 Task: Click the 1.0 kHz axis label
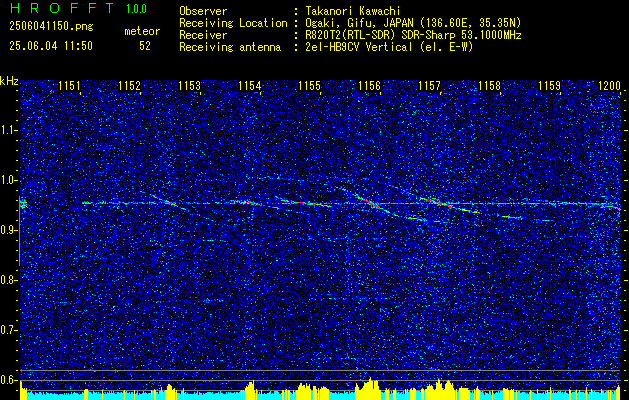8,180
